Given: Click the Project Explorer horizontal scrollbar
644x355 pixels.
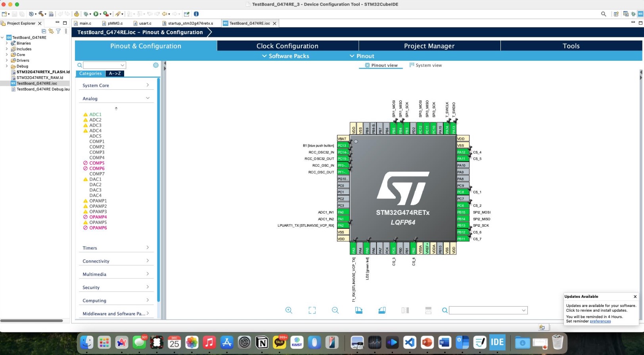Looking at the screenshot, I should coord(32,320).
